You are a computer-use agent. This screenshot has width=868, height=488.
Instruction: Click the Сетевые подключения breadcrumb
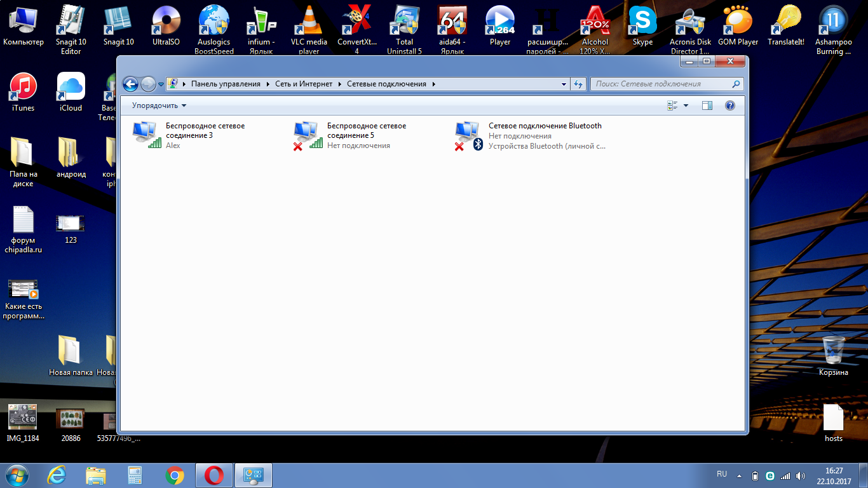[388, 84]
